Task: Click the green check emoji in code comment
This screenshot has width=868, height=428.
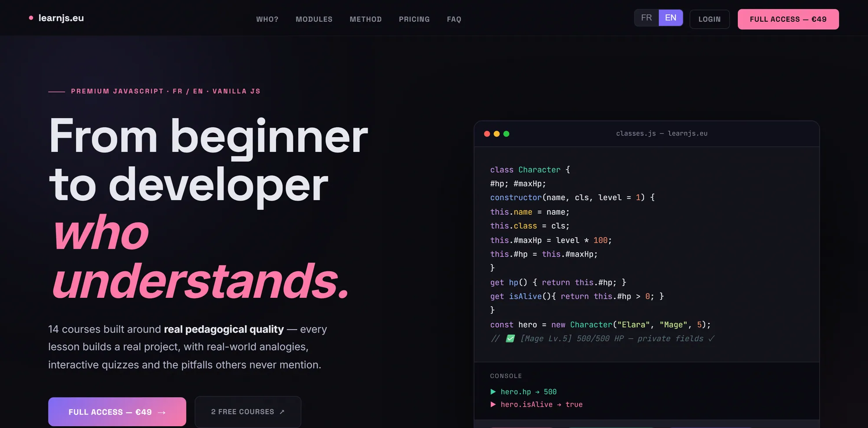Action: coord(510,339)
